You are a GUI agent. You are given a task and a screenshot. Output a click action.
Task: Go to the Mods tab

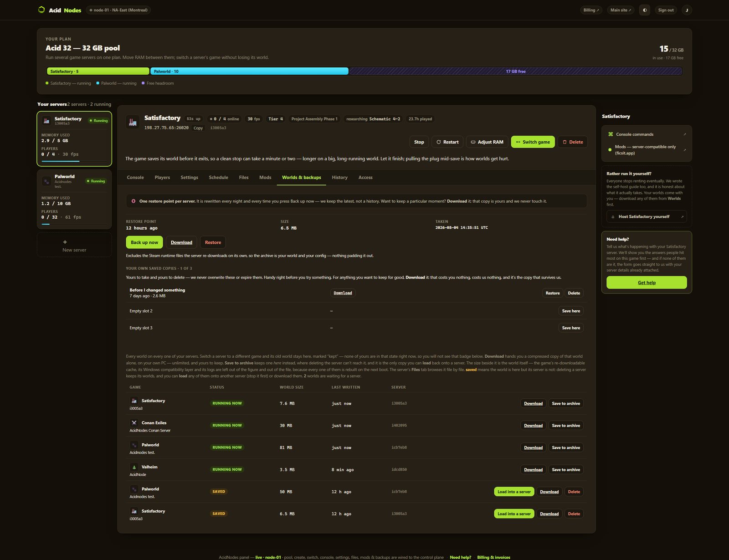coord(265,178)
